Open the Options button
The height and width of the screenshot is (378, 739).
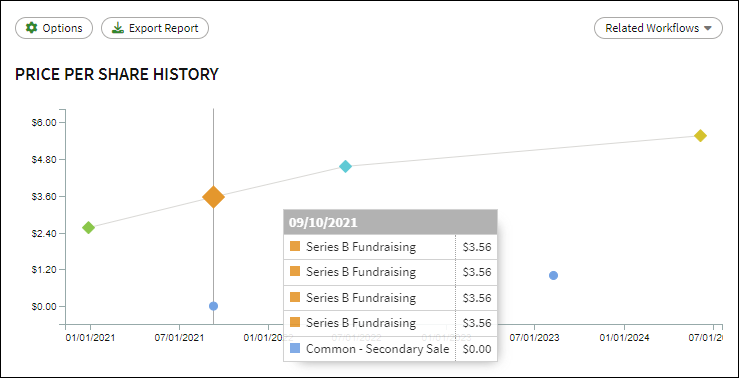[x=54, y=28]
